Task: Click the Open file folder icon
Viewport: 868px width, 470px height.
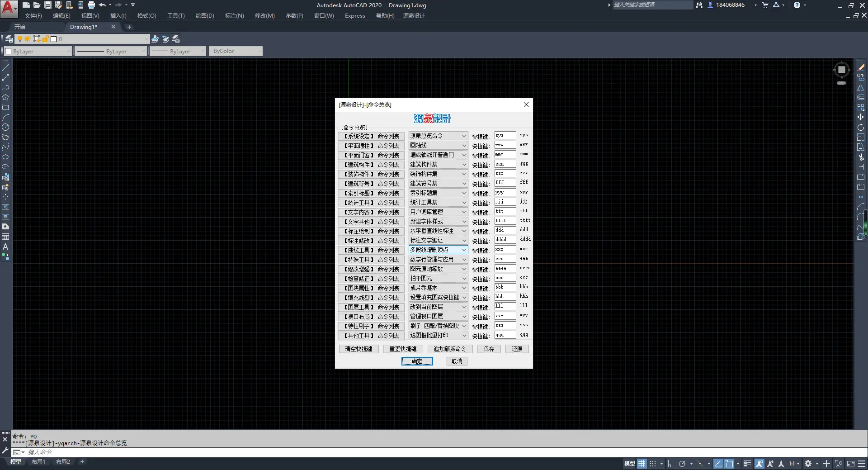Action: (x=37, y=5)
